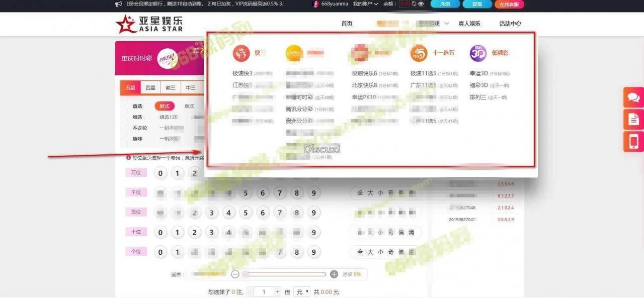Click the 低频彩 3D category icon
The image size is (644, 298).
(x=478, y=53)
